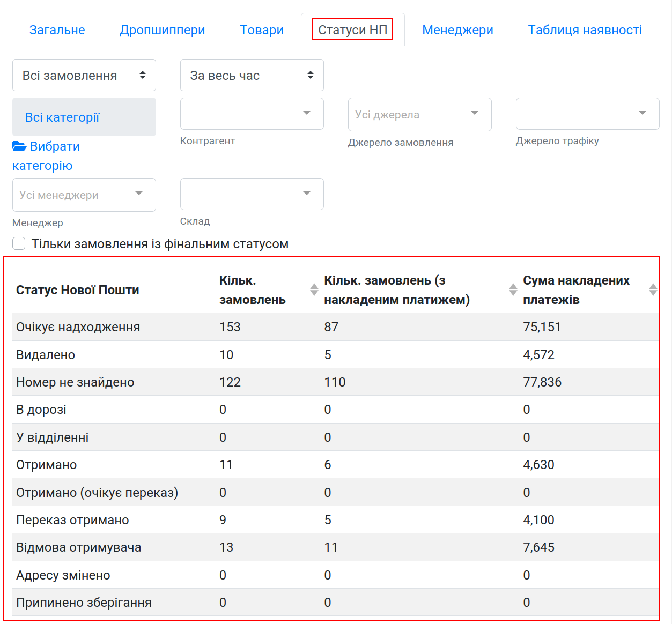Open the За весь час period dropdown
Viewport: 672px width, 624px height.
click(252, 75)
